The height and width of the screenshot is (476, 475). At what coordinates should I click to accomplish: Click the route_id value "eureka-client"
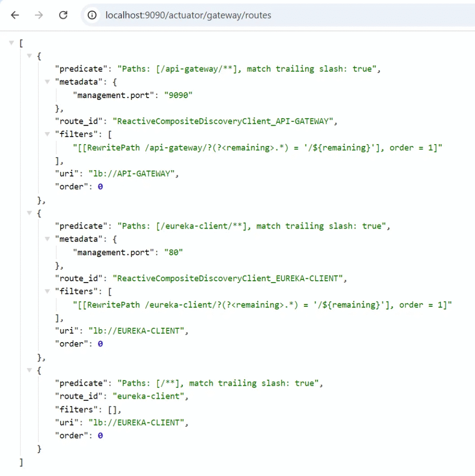point(148,397)
